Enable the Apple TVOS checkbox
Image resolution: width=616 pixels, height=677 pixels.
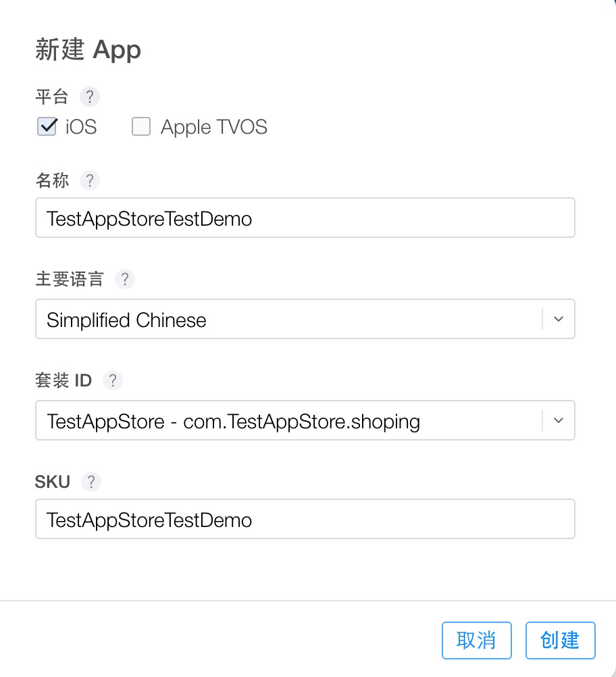point(140,127)
